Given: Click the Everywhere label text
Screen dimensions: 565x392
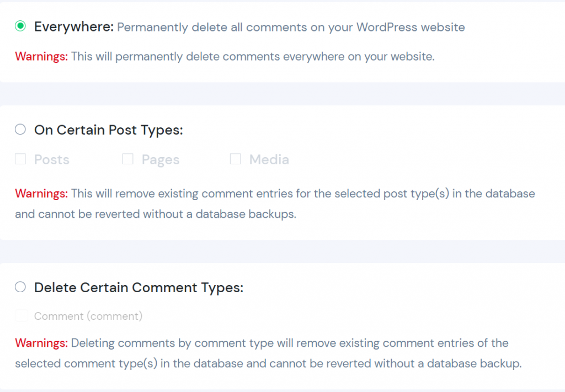Looking at the screenshot, I should pos(72,26).
